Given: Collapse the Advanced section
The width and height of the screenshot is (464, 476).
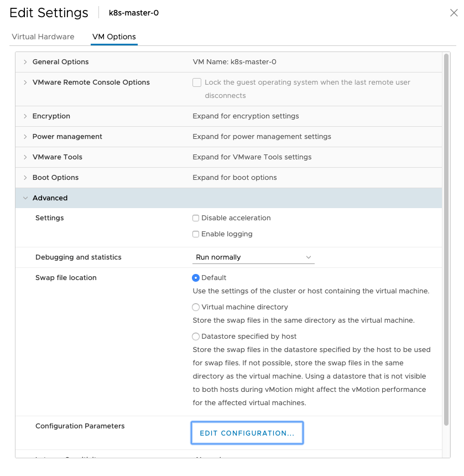Looking at the screenshot, I should pyautogui.click(x=25, y=198).
